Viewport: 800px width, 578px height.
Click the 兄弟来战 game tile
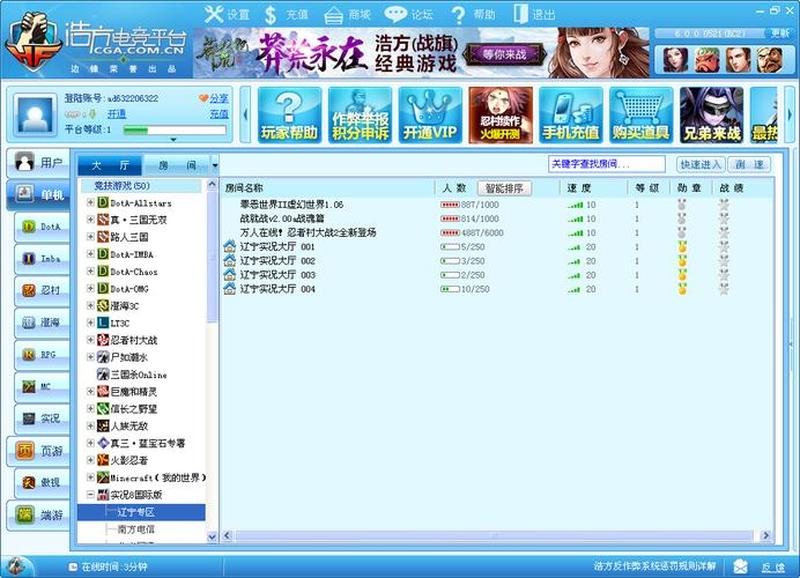point(712,115)
